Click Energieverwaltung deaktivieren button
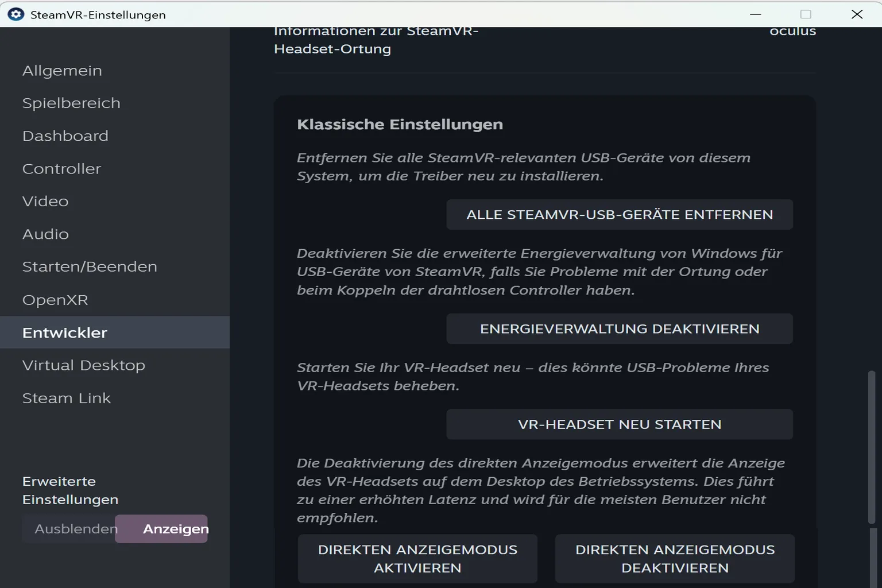882x588 pixels. pyautogui.click(x=620, y=329)
